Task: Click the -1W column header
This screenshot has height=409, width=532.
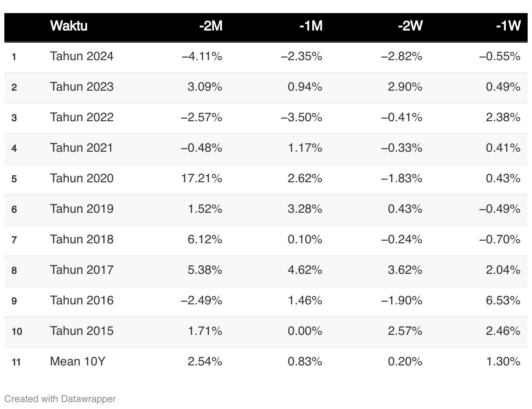Action: [x=508, y=26]
